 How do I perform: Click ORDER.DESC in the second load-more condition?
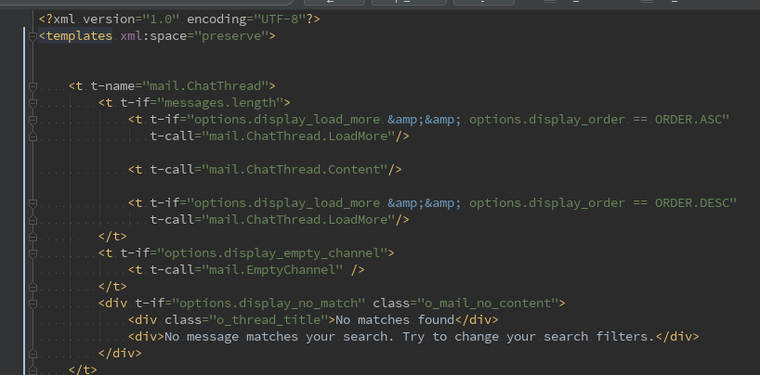coord(692,203)
